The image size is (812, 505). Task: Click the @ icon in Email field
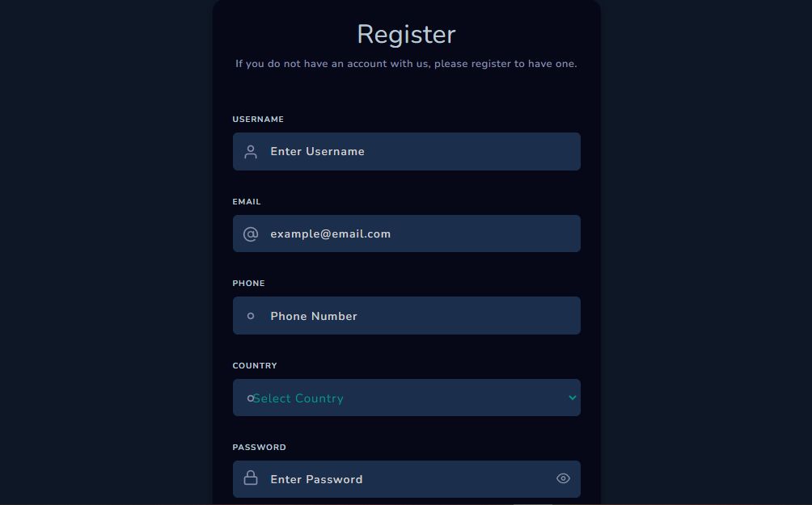point(251,234)
